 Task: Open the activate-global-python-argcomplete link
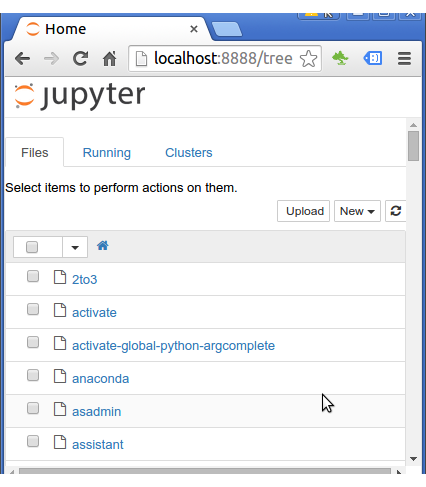(x=173, y=346)
